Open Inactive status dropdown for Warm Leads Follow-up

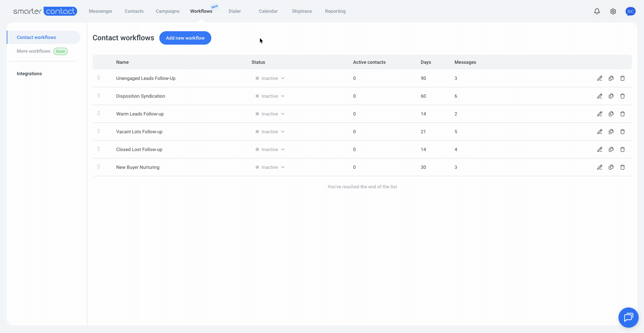click(x=270, y=114)
